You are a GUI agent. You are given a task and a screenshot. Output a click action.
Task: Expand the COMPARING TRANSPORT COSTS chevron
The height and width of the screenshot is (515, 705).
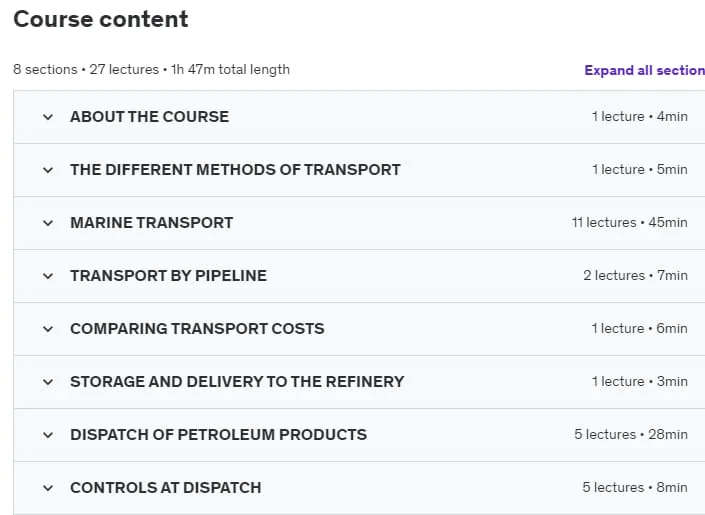pyautogui.click(x=48, y=329)
